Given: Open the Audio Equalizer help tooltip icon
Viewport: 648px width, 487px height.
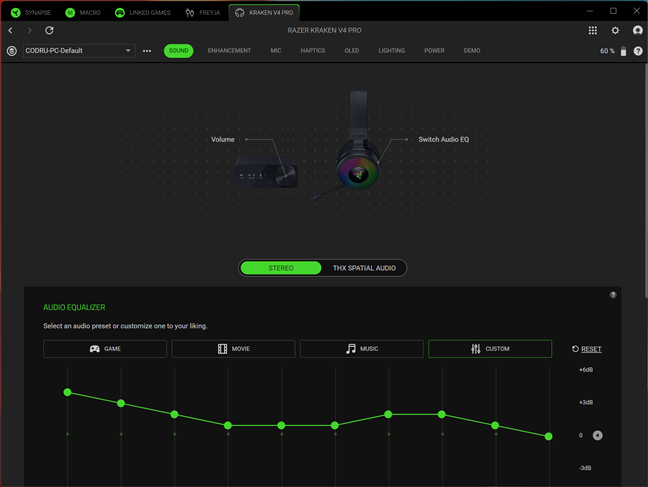Looking at the screenshot, I should click(613, 295).
